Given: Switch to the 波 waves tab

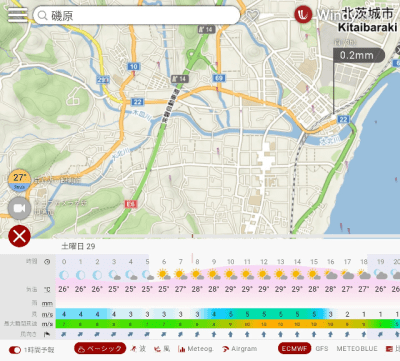Looking at the screenshot, I should pyautogui.click(x=138, y=349).
